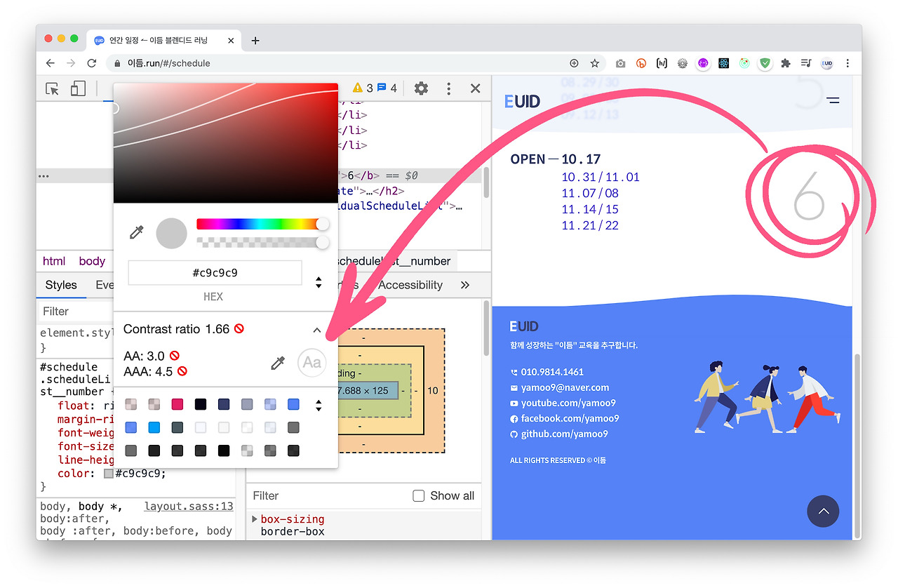Open the Chrome three-dot menu
Viewport: 898px width, 588px height.
click(x=848, y=63)
